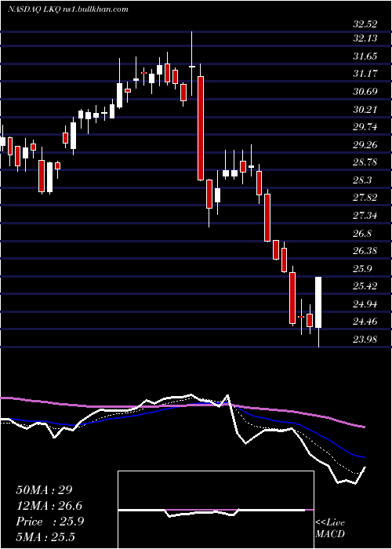Click the 50MA : 29 indicator text

pyautogui.click(x=44, y=490)
